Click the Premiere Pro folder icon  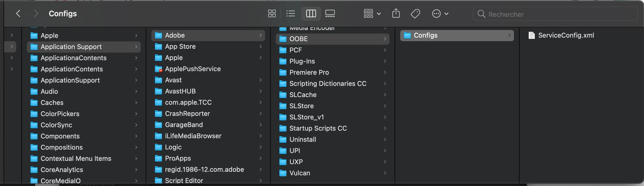pyautogui.click(x=283, y=72)
